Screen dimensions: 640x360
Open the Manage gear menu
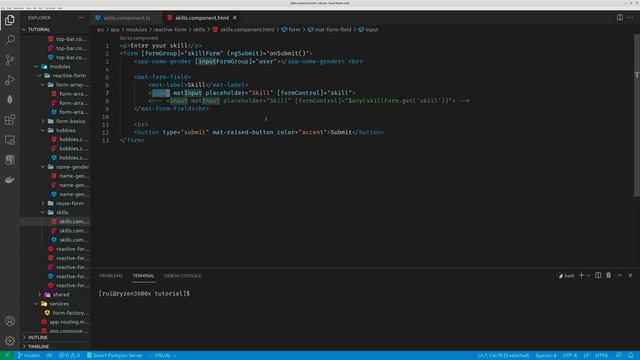pyautogui.click(x=10, y=340)
